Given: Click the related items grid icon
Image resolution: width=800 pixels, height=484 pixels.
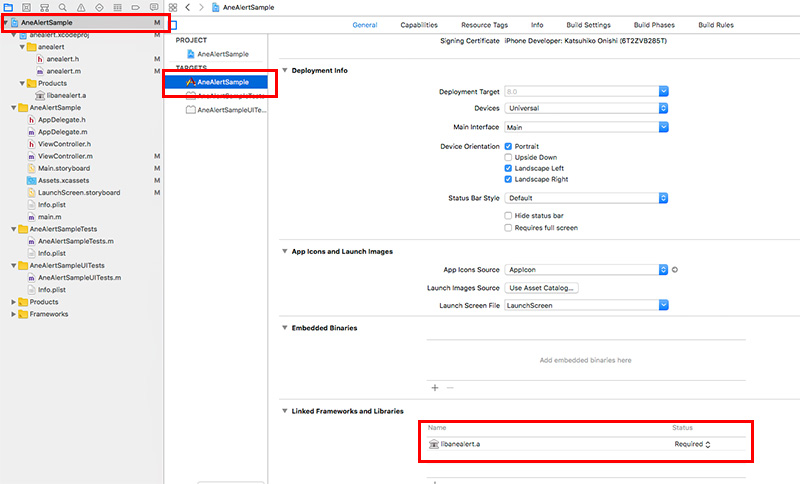Looking at the screenshot, I should (x=173, y=7).
